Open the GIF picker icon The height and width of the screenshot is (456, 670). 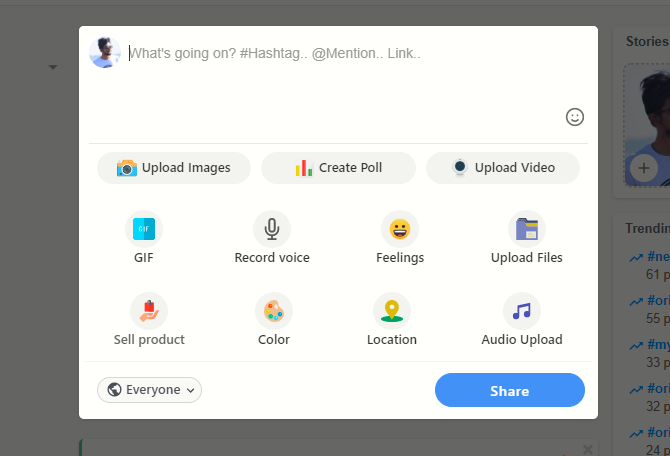(x=144, y=229)
